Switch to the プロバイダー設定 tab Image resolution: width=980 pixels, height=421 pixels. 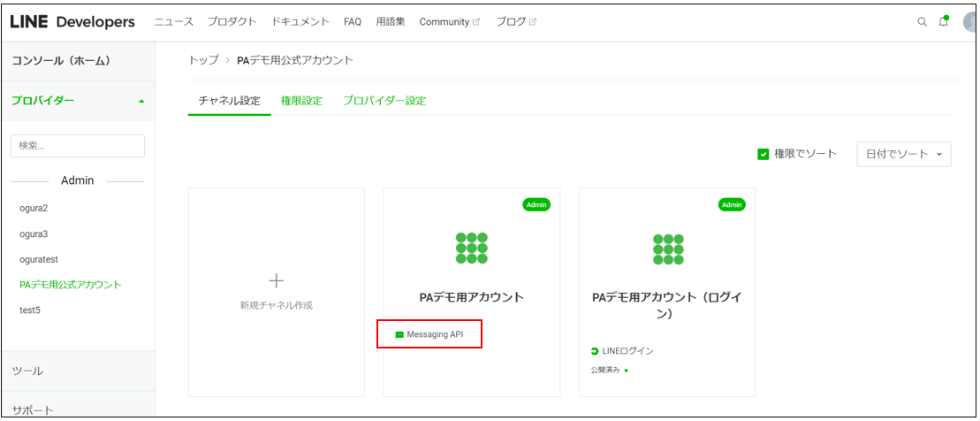pyautogui.click(x=384, y=101)
